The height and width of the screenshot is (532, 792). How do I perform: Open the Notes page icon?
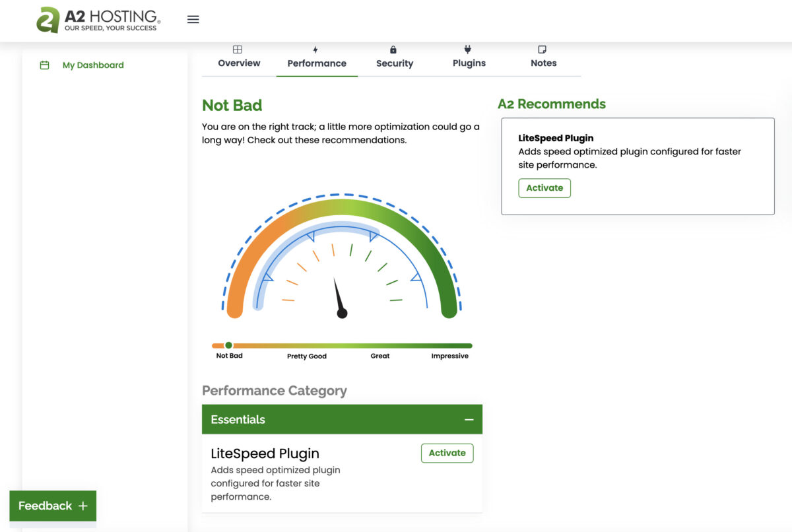(x=542, y=49)
